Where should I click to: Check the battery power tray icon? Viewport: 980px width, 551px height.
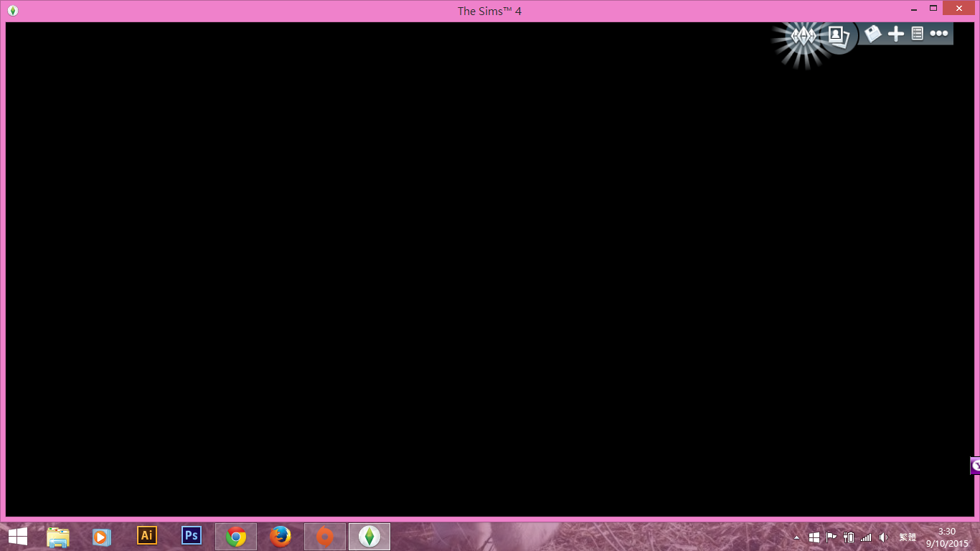click(849, 537)
